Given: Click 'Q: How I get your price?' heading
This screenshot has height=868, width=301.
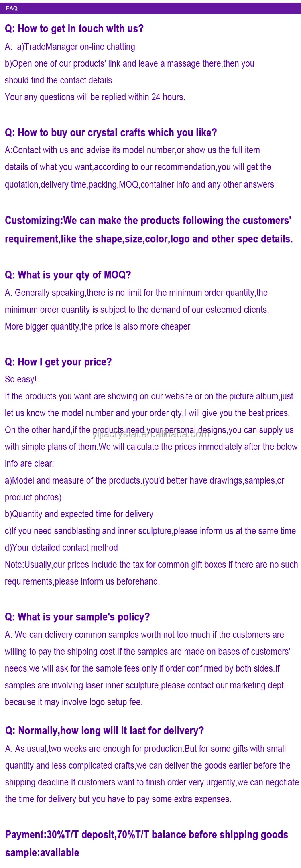Looking at the screenshot, I should click(x=58, y=362).
